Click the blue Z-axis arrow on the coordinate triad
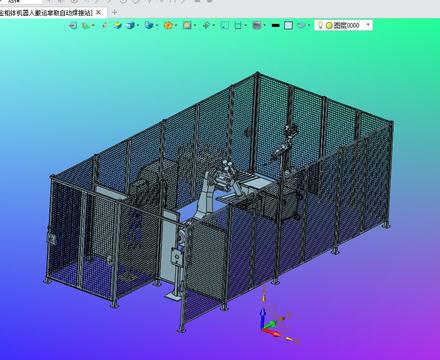Screen dimensions: 440x360 [263, 317]
